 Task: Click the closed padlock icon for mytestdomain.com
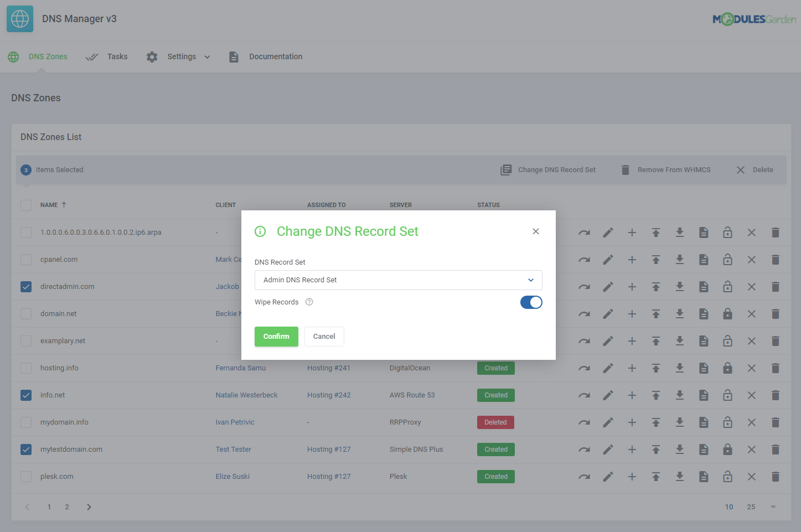(x=727, y=450)
